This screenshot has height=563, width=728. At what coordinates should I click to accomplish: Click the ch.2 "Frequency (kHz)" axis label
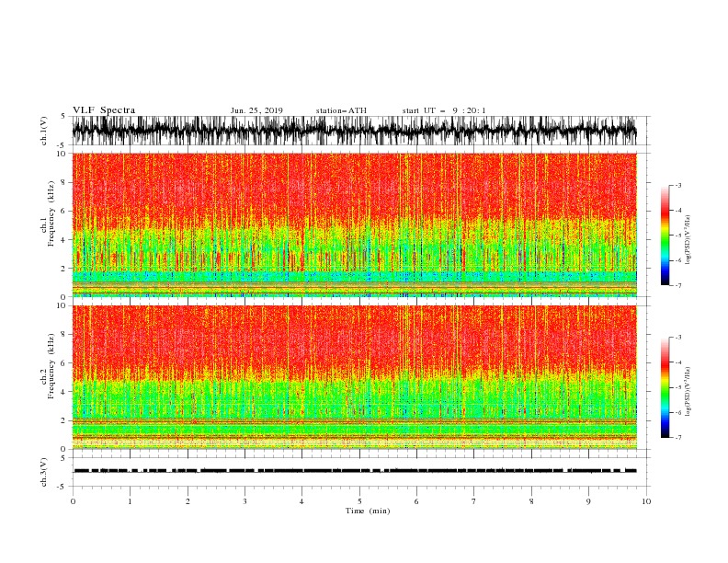51,366
